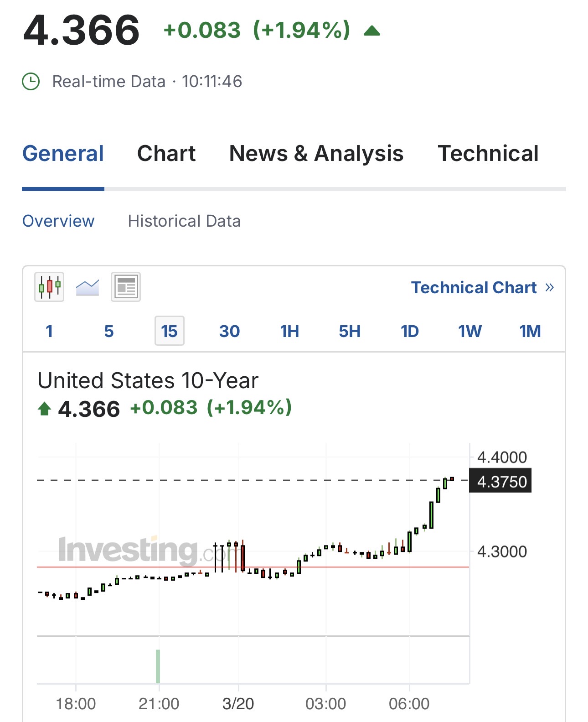Open the news table view icon
The height and width of the screenshot is (722, 588).
pyautogui.click(x=126, y=287)
